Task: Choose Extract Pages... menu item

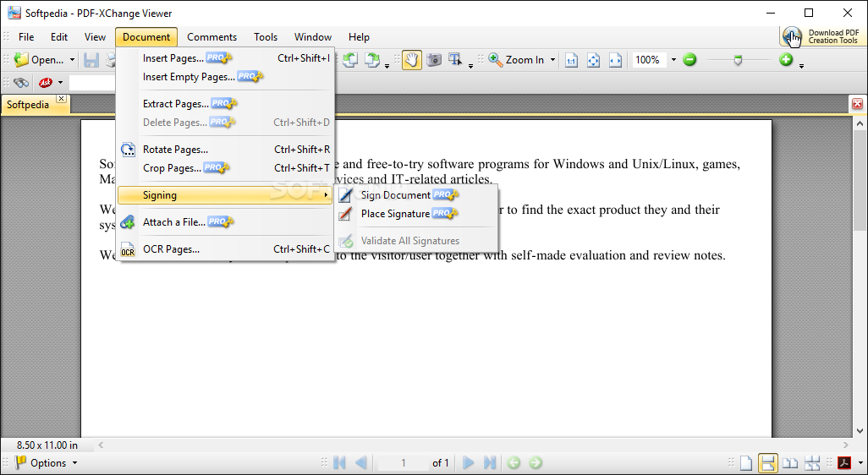Action: tap(225, 103)
